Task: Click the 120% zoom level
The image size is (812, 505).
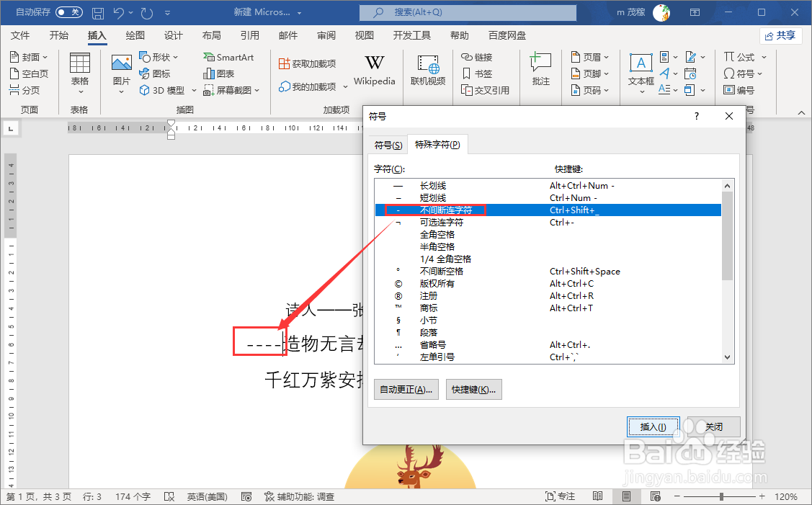Action: pyautogui.click(x=785, y=496)
